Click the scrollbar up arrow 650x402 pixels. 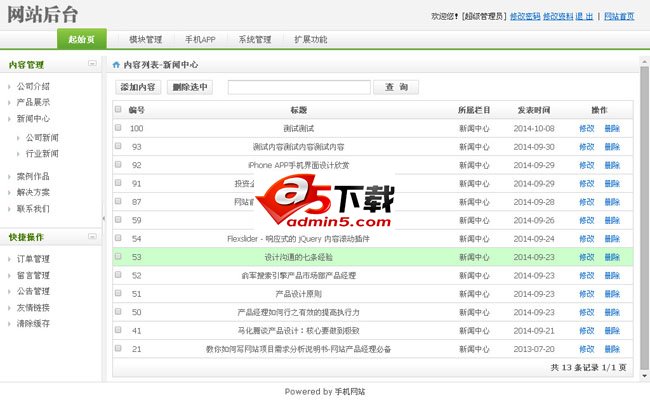[644, 62]
